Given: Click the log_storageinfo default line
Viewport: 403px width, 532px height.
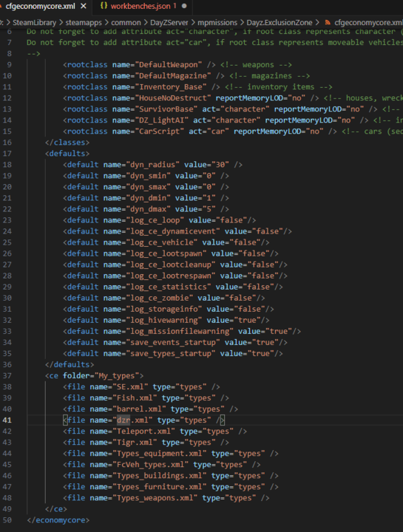Looking at the screenshot, I should click(169, 309).
